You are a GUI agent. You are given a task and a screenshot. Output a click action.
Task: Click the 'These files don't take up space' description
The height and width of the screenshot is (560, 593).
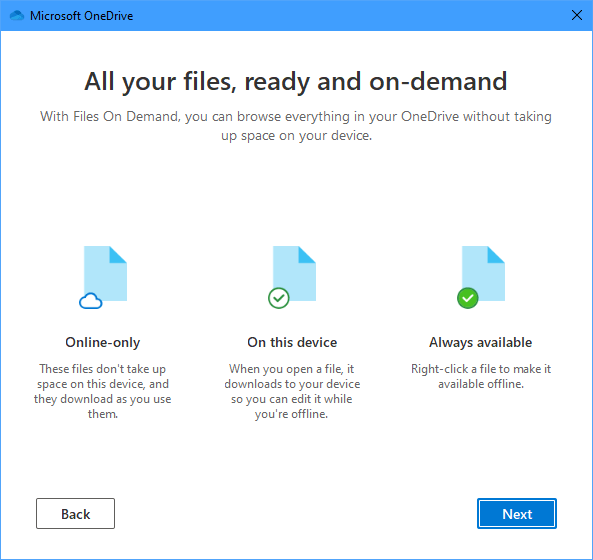(102, 391)
